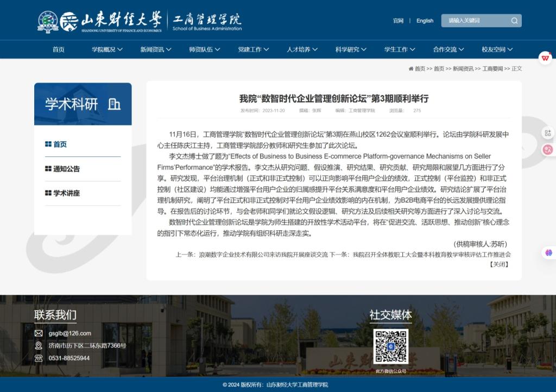Click the WeChat QR code image
This screenshot has height=392, width=556.
pos(390,346)
